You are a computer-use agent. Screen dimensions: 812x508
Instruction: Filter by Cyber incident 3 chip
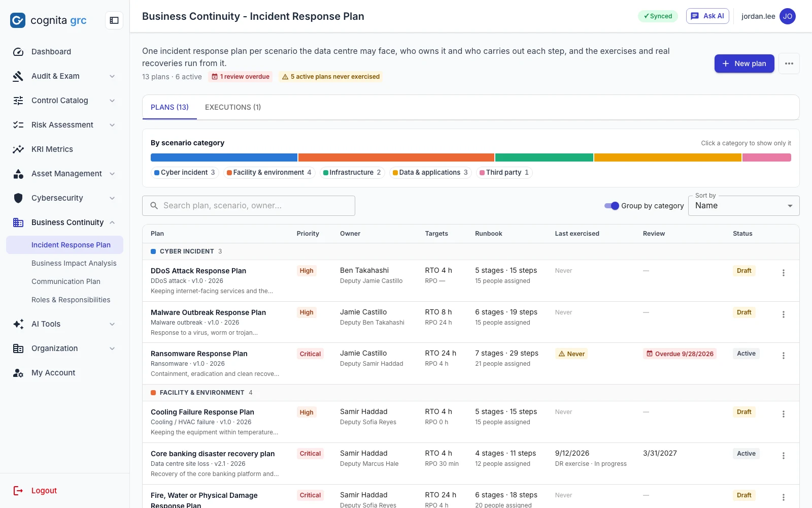click(x=185, y=173)
